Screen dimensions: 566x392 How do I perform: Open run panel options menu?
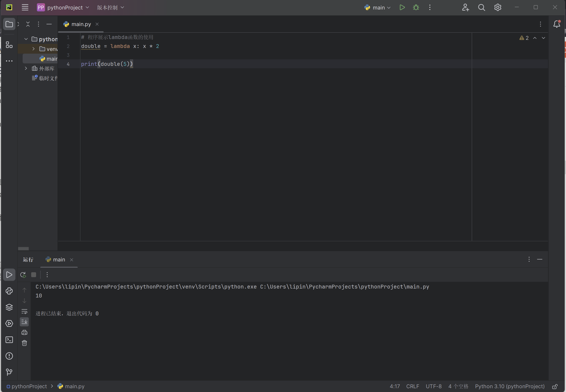529,260
